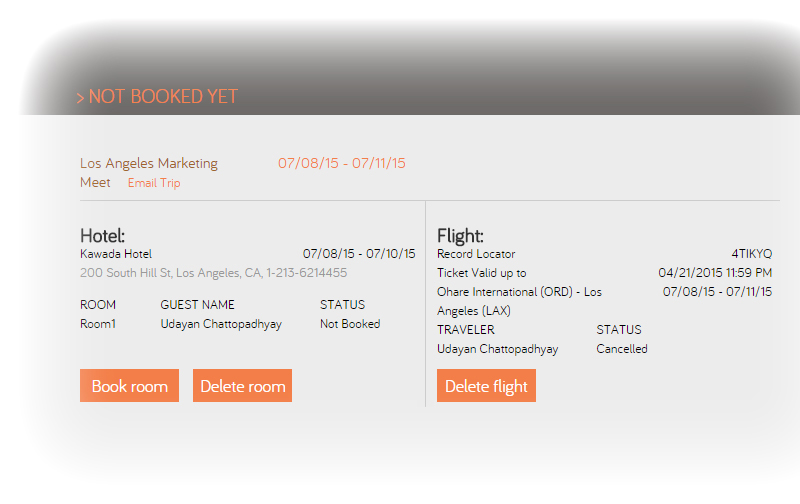This screenshot has height=504, width=800.
Task: Open the Los Angeles Marketing Meet trip title
Action: pyautogui.click(x=148, y=164)
